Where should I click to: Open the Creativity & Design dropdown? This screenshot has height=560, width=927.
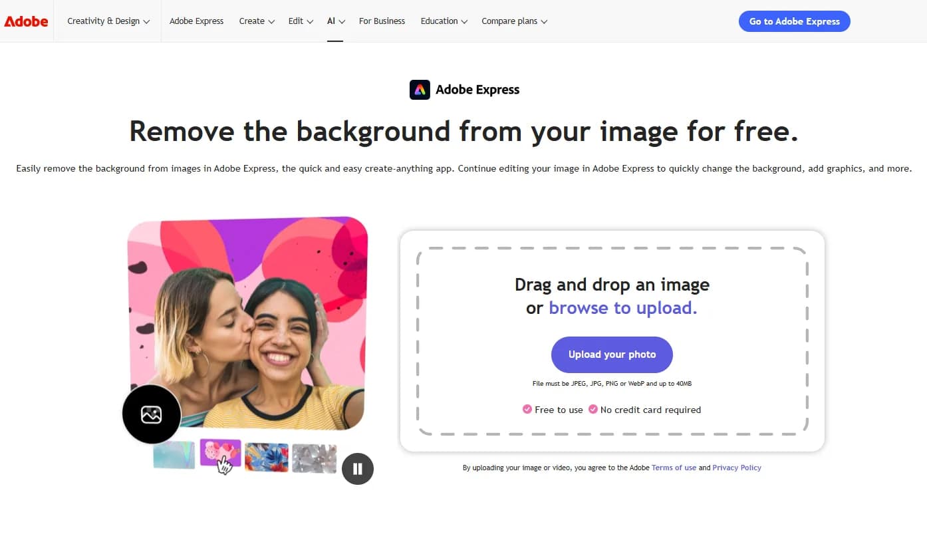click(x=108, y=21)
